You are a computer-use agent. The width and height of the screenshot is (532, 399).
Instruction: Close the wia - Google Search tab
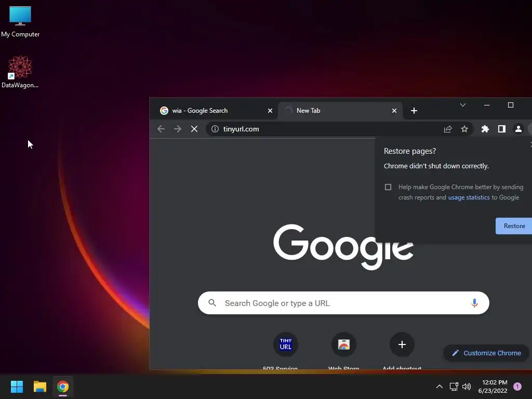click(x=270, y=111)
